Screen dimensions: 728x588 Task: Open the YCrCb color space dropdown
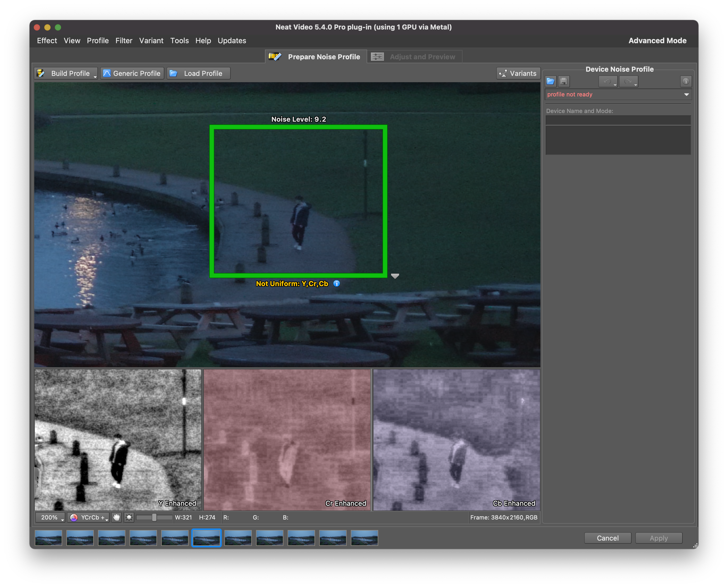click(89, 517)
